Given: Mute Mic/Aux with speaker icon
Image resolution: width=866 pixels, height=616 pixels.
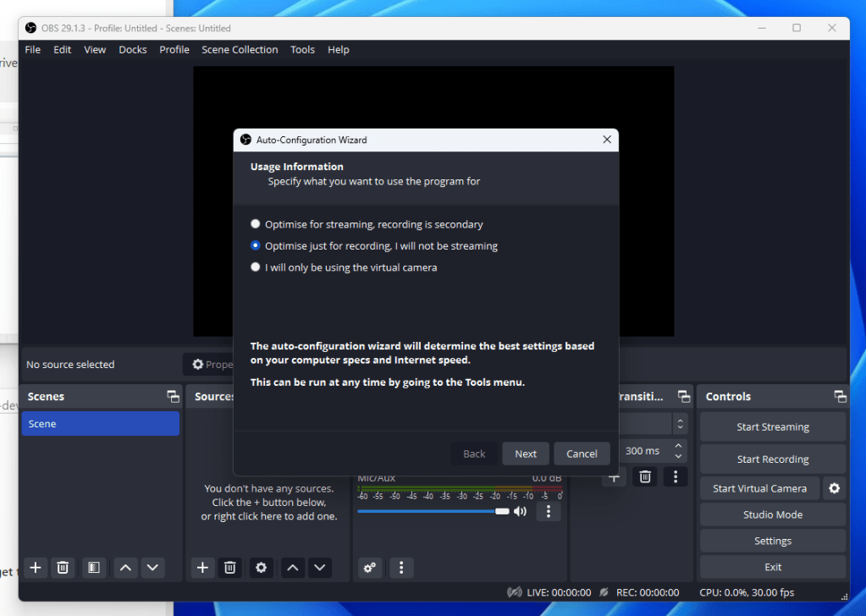Looking at the screenshot, I should coord(521,511).
